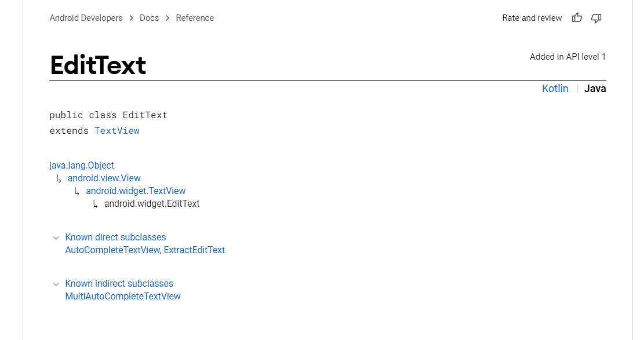Image resolution: width=644 pixels, height=340 pixels.
Task: Select the Java language tab
Action: 595,89
